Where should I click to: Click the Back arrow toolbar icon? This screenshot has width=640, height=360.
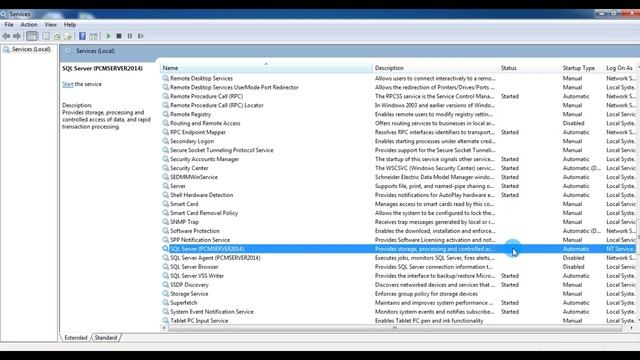click(6, 36)
